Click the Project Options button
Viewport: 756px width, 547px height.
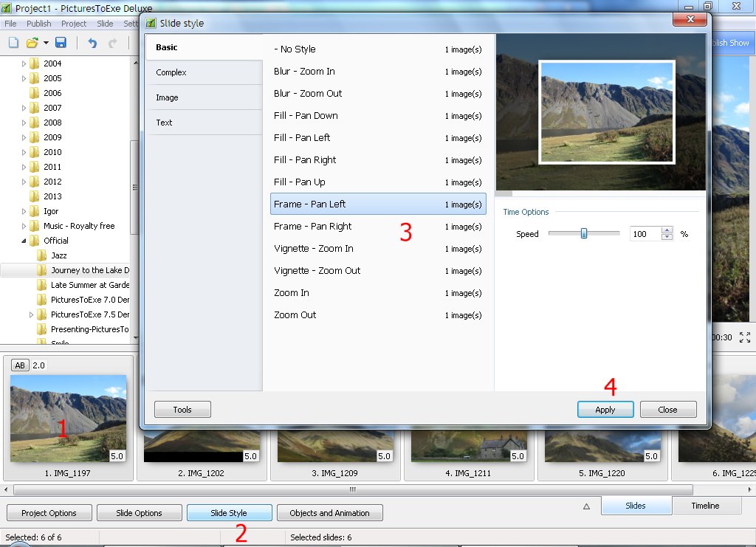(49, 513)
